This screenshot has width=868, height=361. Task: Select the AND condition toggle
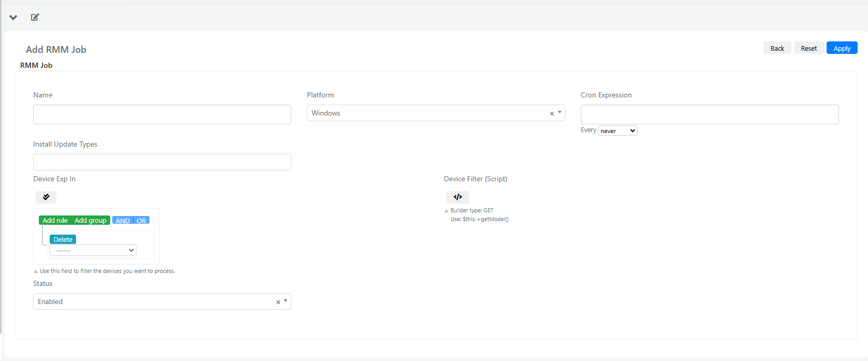123,221
